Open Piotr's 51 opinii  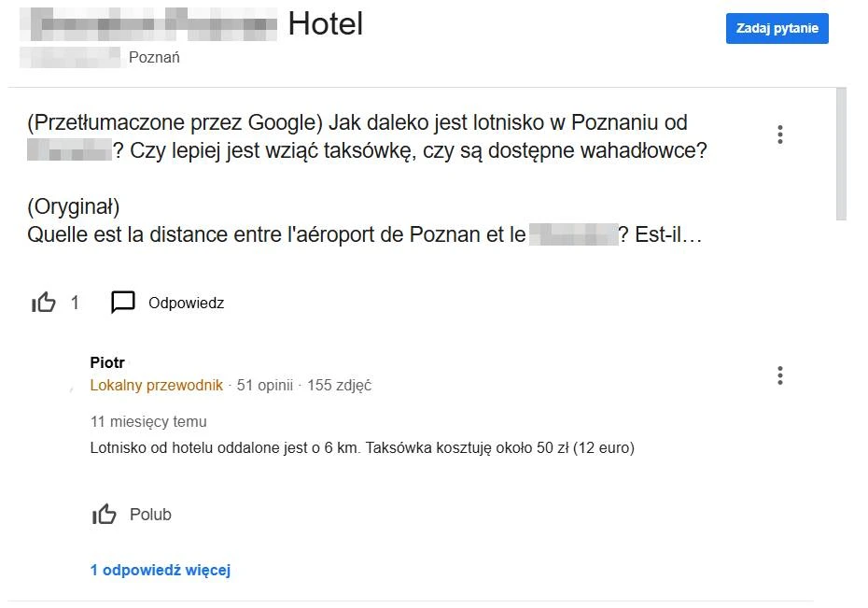265,386
